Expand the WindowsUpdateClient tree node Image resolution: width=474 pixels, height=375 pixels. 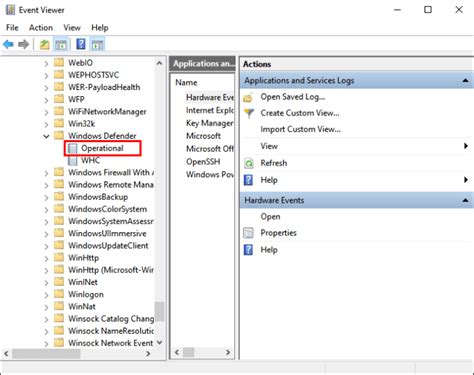coord(46,246)
